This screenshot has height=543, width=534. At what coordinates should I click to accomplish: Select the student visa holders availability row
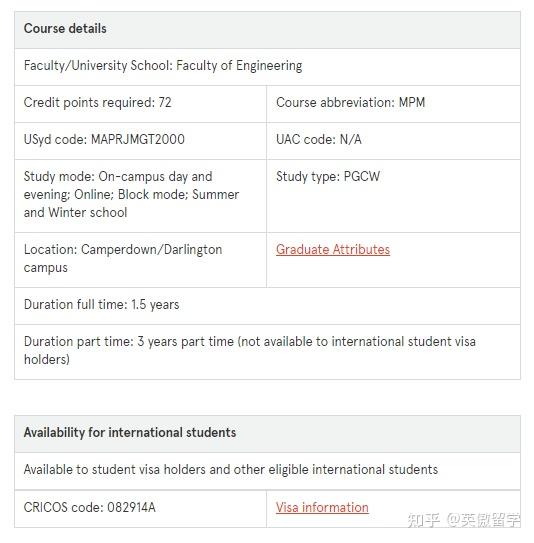click(x=267, y=471)
